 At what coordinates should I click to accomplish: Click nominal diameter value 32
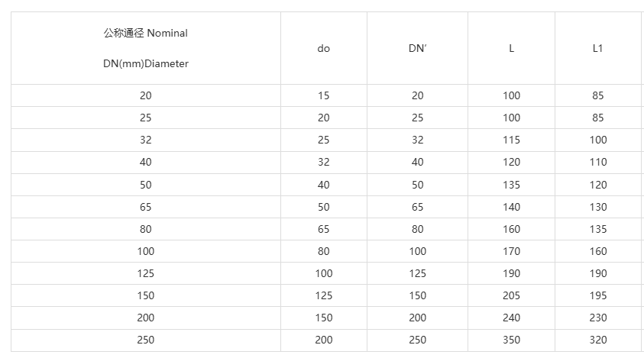(146, 140)
